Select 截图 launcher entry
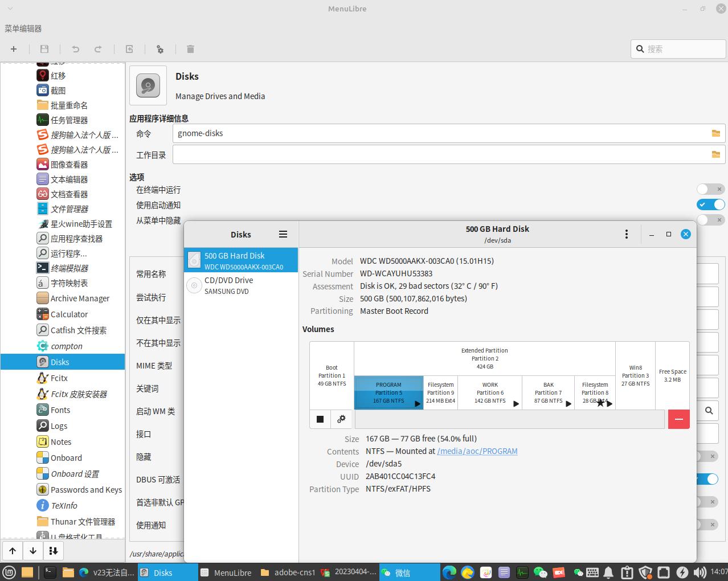728x581 pixels. 63,90
